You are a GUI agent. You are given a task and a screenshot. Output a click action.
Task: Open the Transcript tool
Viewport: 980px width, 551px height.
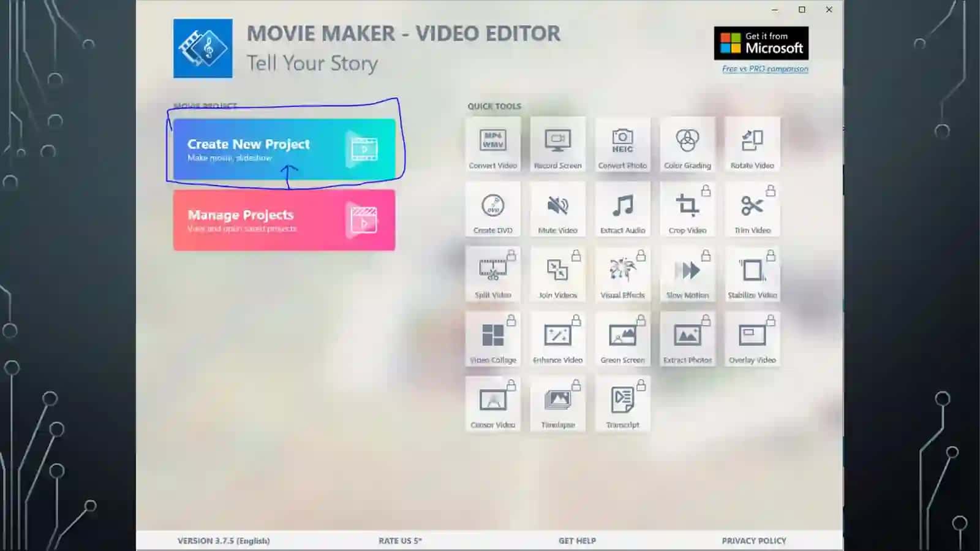tap(623, 404)
